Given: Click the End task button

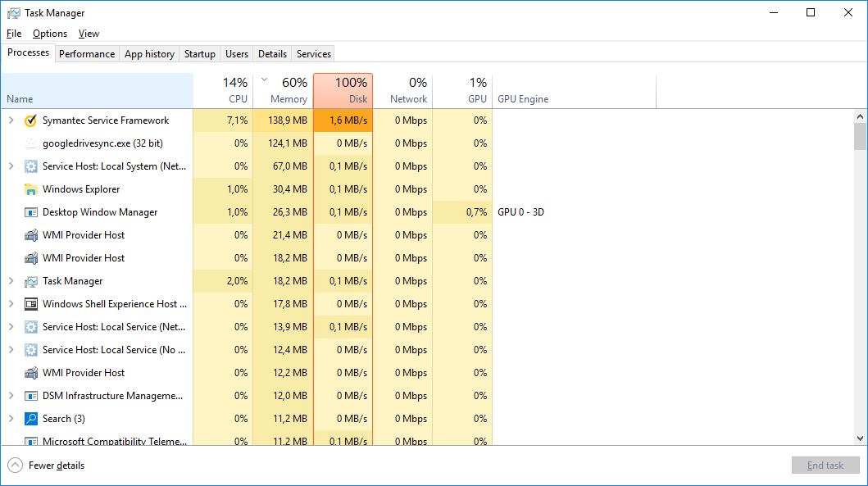Looking at the screenshot, I should pyautogui.click(x=825, y=466).
